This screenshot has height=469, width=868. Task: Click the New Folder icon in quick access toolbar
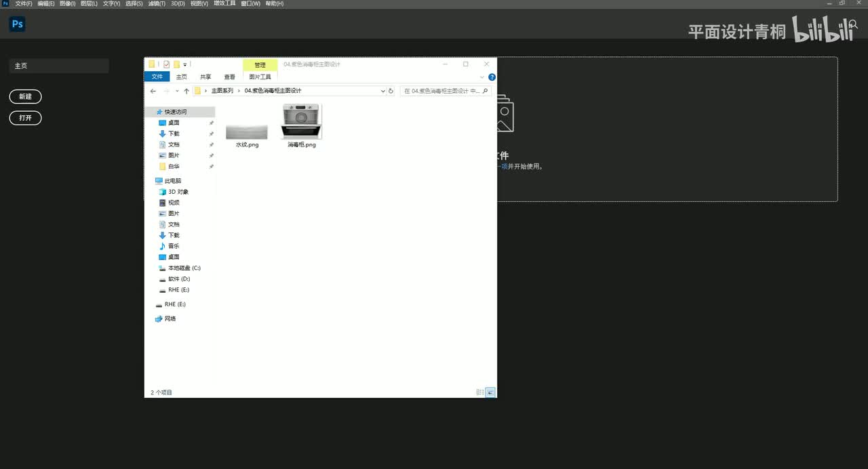176,64
